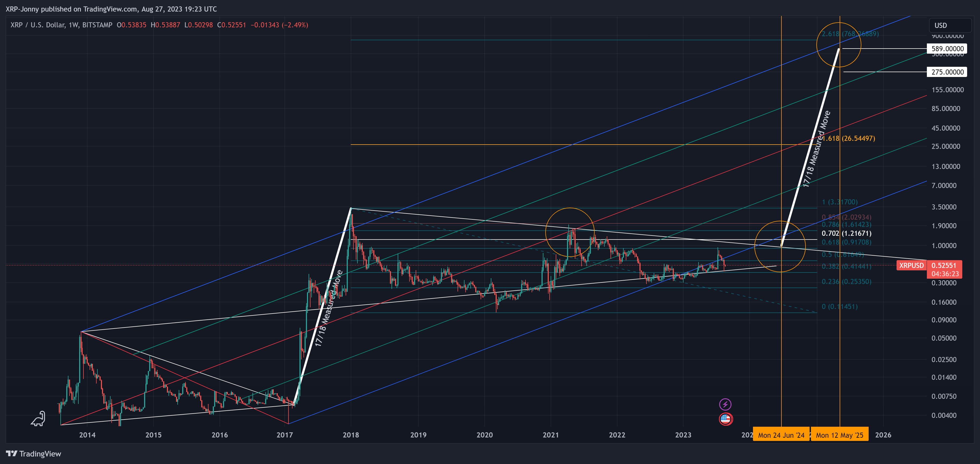Click the 25.00000 price axis label
The image size is (980, 464).
pyautogui.click(x=946, y=146)
